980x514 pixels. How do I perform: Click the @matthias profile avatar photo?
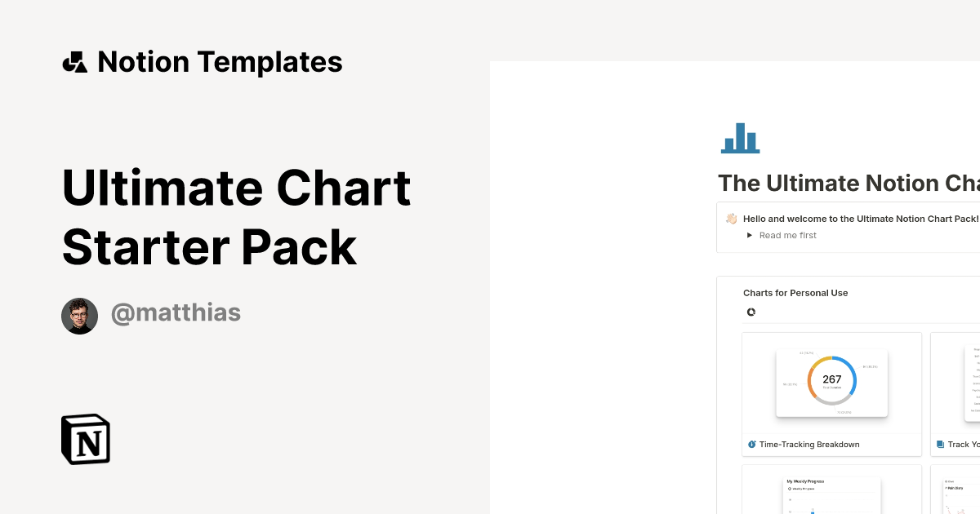[79, 315]
